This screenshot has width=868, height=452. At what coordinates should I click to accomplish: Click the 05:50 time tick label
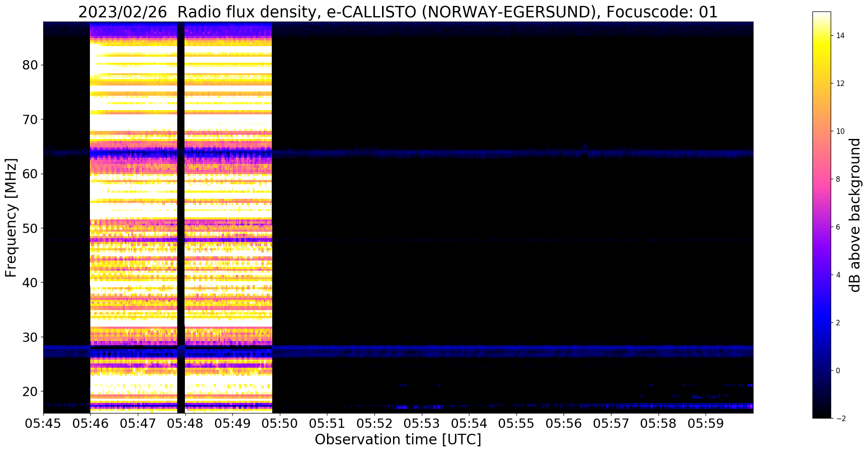click(280, 423)
